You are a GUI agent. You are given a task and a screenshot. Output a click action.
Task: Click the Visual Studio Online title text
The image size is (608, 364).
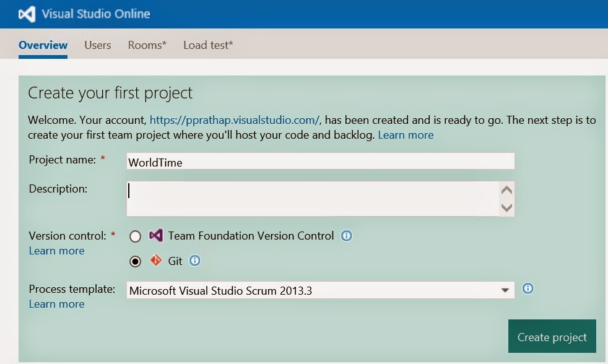(x=96, y=14)
